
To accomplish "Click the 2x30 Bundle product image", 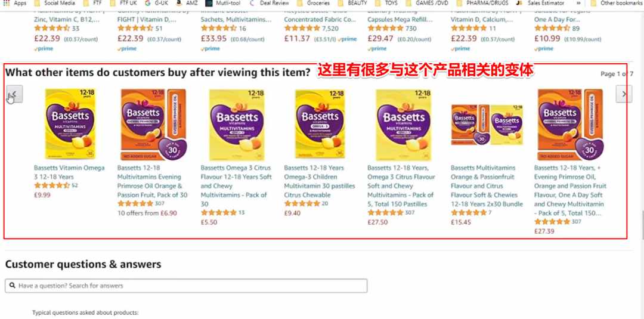I will (487, 125).
